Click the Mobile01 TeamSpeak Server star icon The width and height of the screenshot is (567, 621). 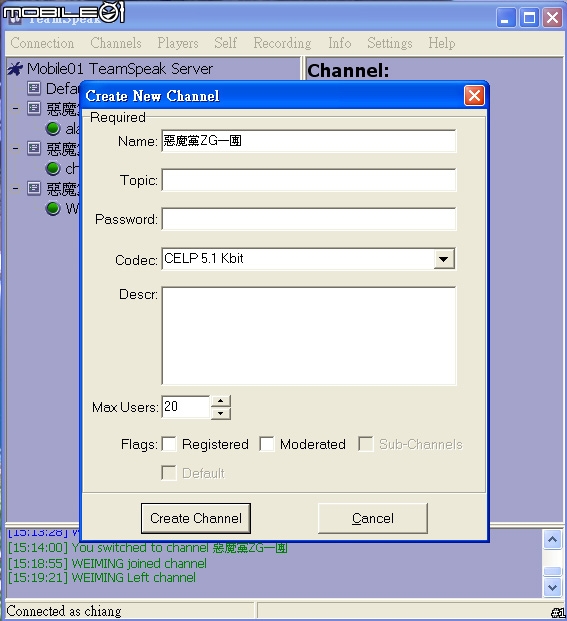(15, 69)
